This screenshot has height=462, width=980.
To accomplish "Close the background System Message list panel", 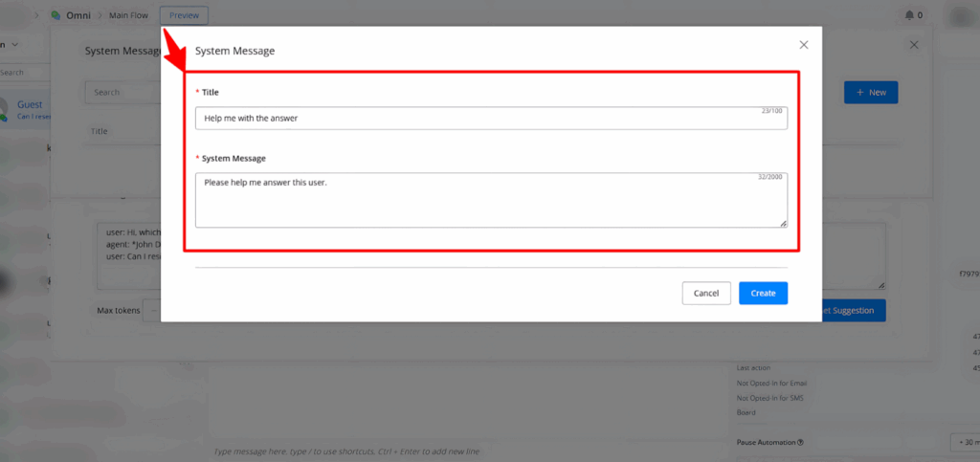I will [x=914, y=45].
